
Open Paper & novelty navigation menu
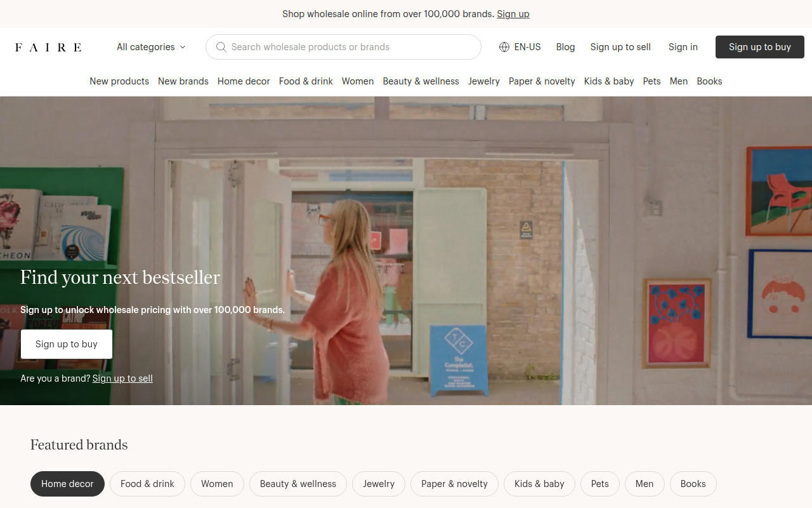(x=542, y=81)
